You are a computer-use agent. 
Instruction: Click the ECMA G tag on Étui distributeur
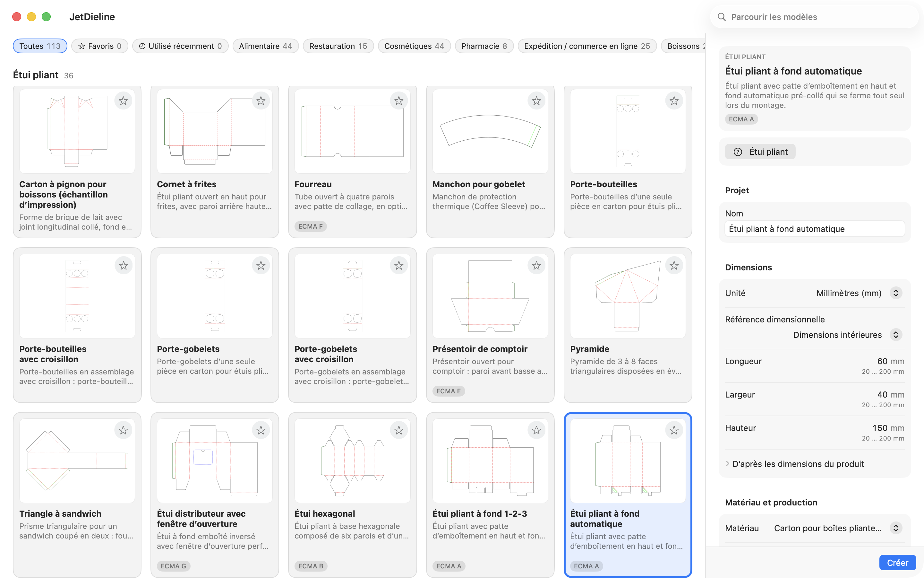click(173, 566)
